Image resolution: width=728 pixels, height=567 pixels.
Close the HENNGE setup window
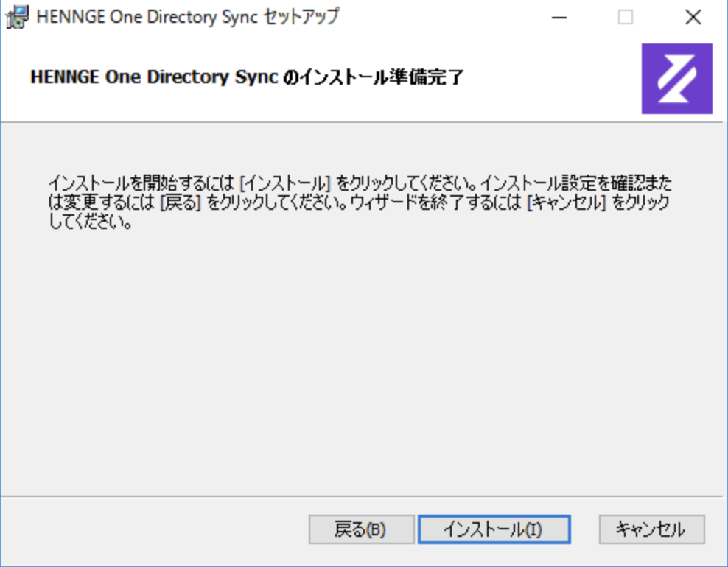tap(693, 18)
